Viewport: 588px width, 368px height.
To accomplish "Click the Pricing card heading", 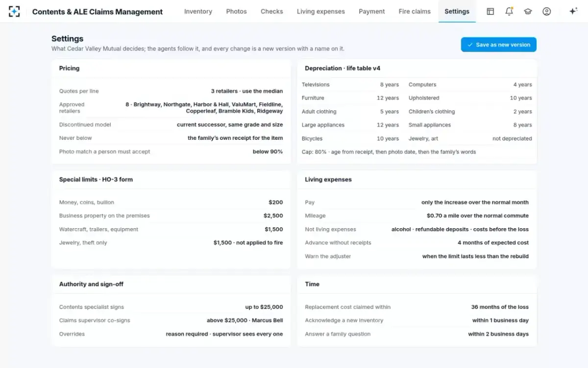I will click(x=69, y=68).
